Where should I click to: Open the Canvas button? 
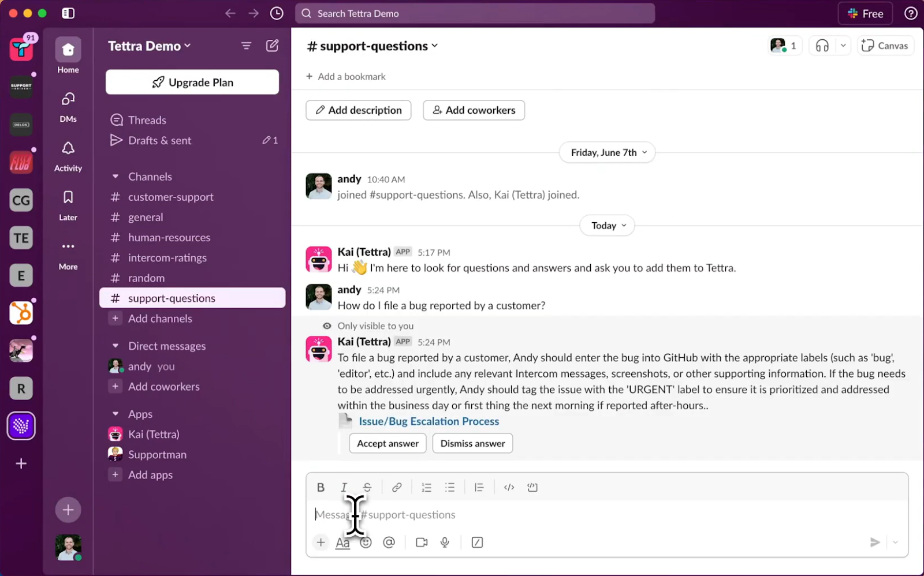pos(885,46)
